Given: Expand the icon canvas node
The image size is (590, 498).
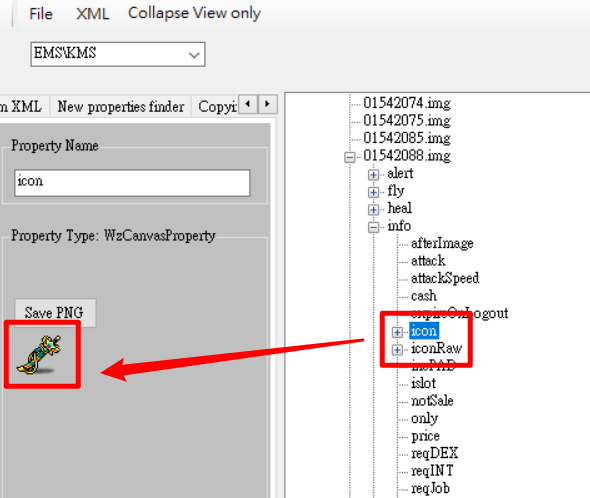Looking at the screenshot, I should coord(397,332).
